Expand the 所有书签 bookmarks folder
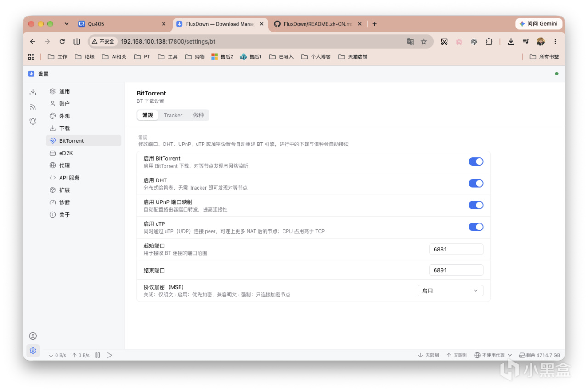The height and width of the screenshot is (391, 588). (544, 57)
